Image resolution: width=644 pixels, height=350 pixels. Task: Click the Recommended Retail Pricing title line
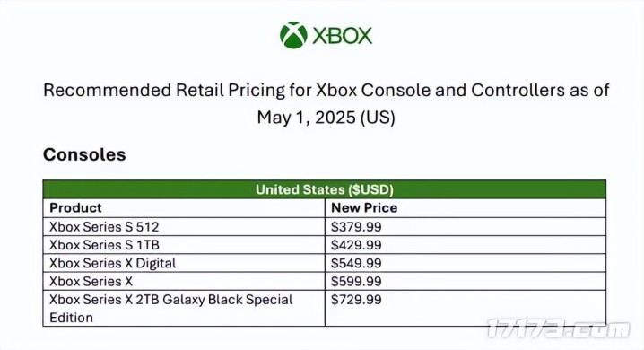tap(326, 91)
